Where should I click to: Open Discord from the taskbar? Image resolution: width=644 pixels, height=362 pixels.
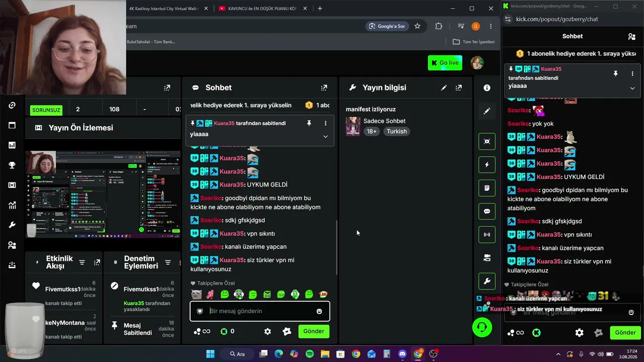402,354
